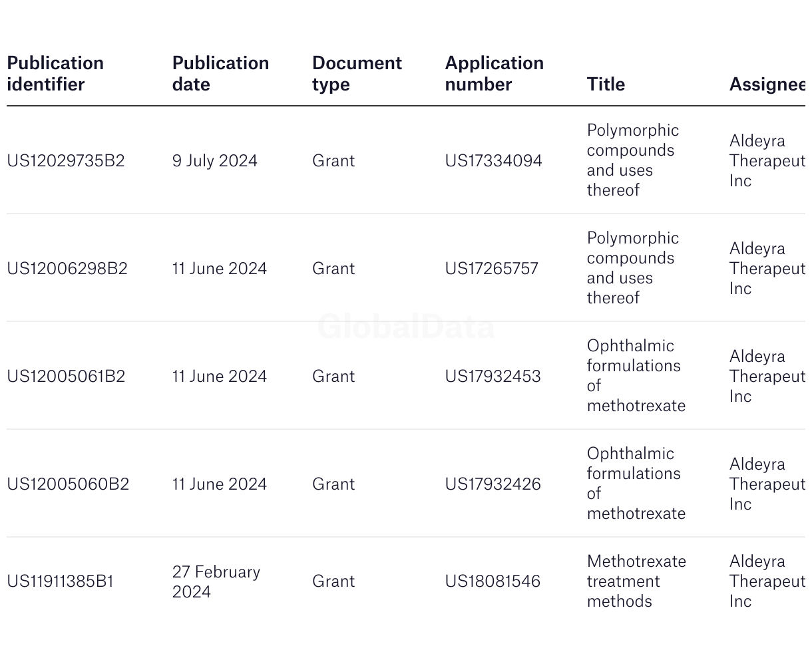Click the 9 July 2024 date cell
The width and height of the screenshot is (812, 652).
[x=214, y=161]
